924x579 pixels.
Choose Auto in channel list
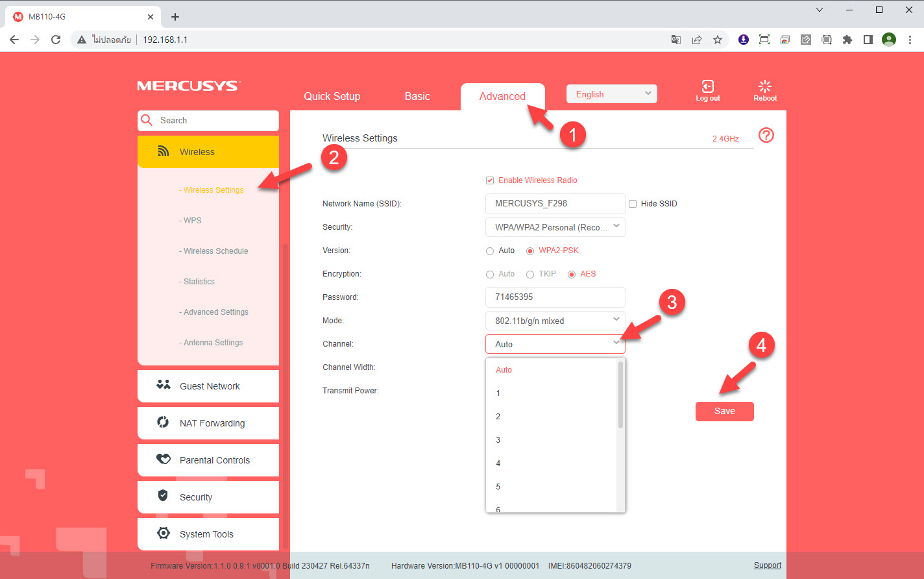(552, 370)
